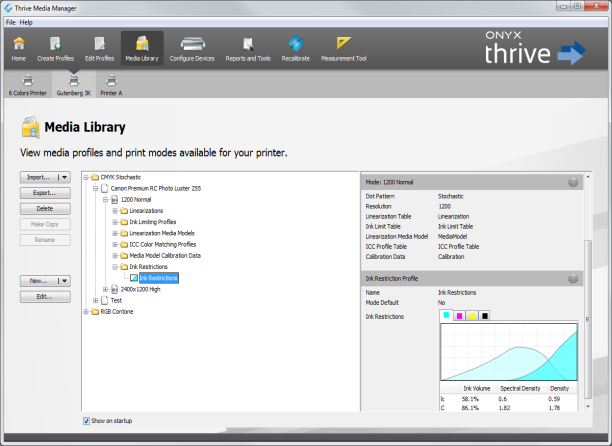Click the Ink Volume column header

(x=477, y=389)
